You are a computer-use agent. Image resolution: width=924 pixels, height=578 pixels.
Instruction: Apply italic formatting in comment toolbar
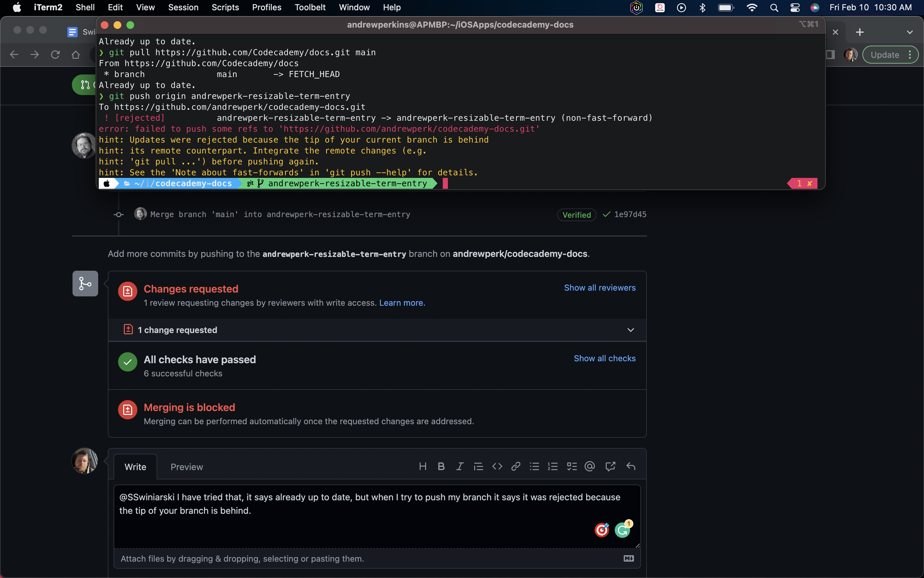[460, 466]
